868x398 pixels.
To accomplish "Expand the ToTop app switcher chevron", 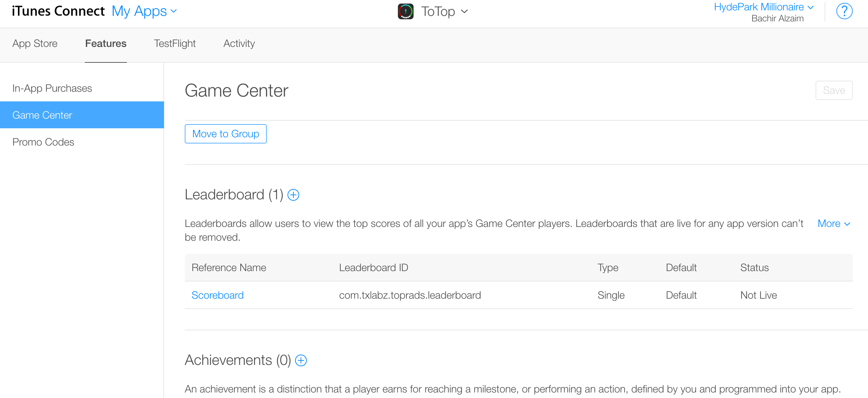I will coord(464,11).
